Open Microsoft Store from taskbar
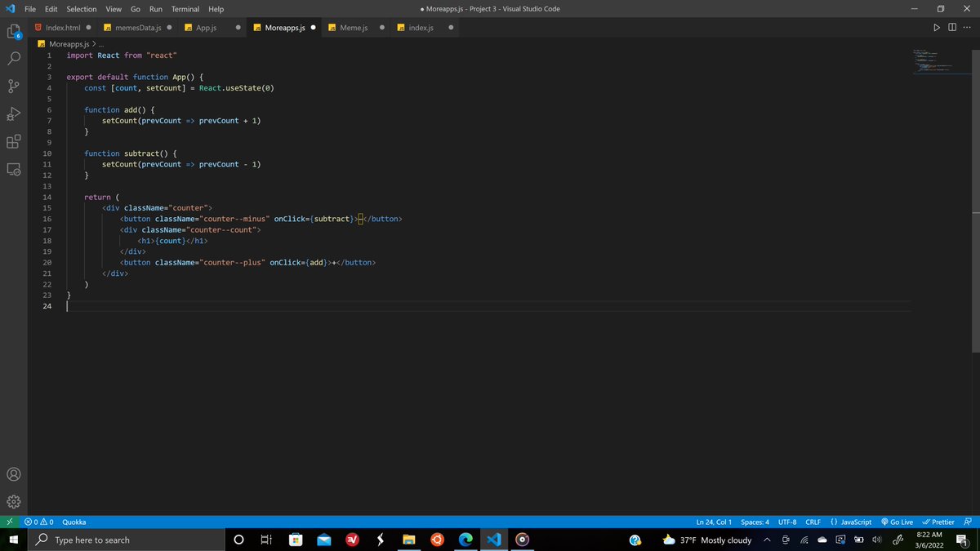The width and height of the screenshot is (980, 551). click(x=296, y=540)
